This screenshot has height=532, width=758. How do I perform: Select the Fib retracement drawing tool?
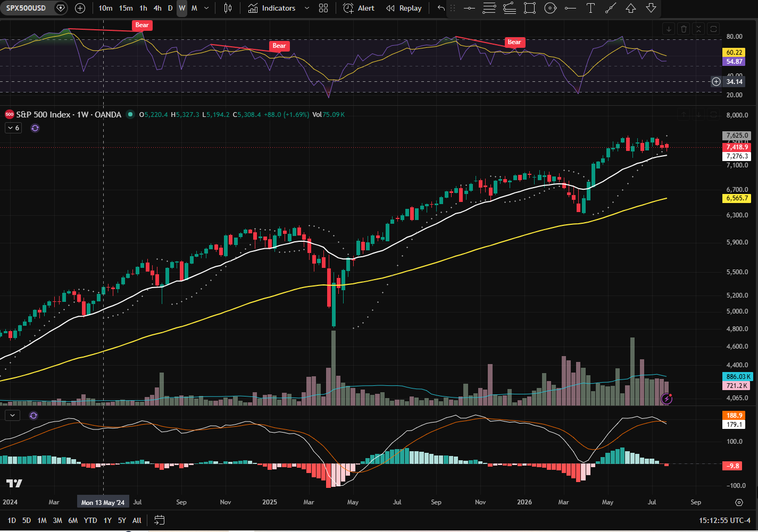[489, 8]
